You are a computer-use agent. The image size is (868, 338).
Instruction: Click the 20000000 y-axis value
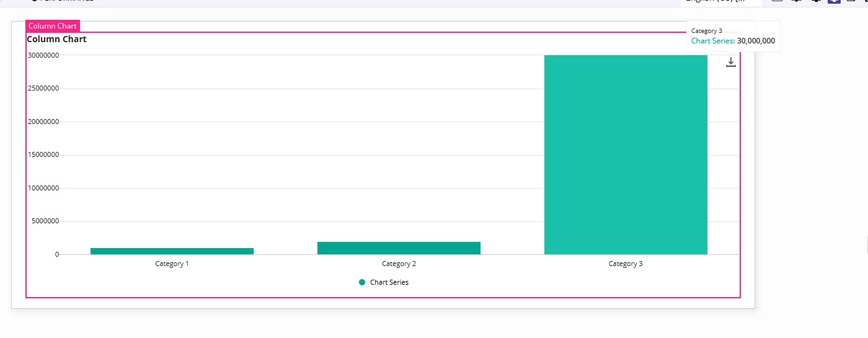coord(43,122)
